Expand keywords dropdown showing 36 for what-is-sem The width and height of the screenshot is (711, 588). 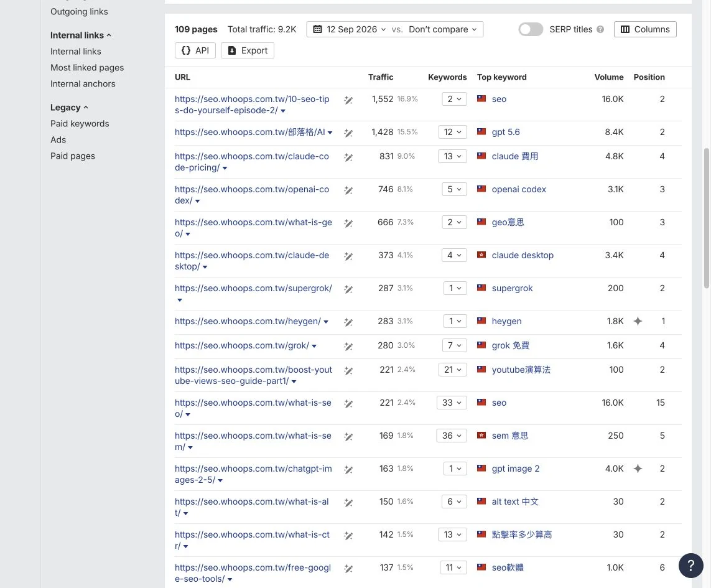452,436
